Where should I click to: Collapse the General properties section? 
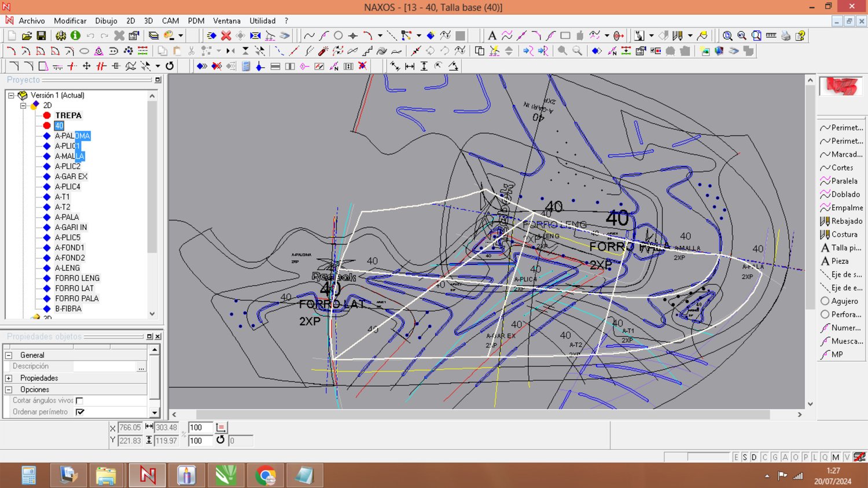tap(9, 355)
